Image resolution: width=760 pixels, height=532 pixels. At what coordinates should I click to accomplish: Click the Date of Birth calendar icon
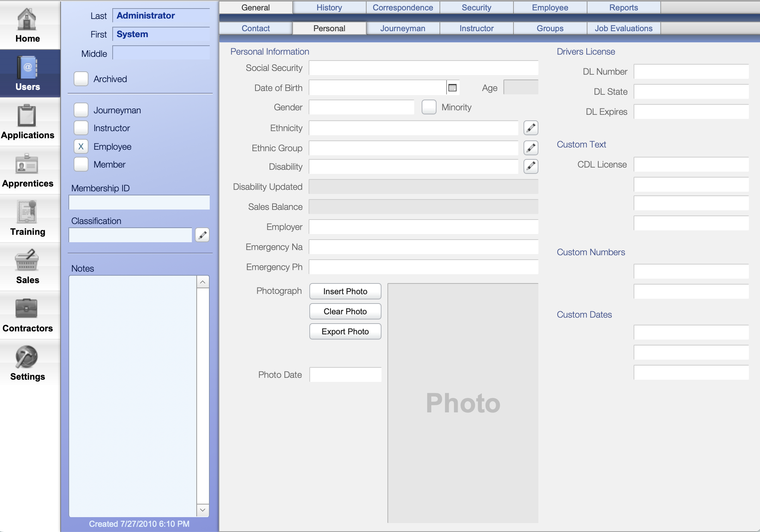[453, 88]
